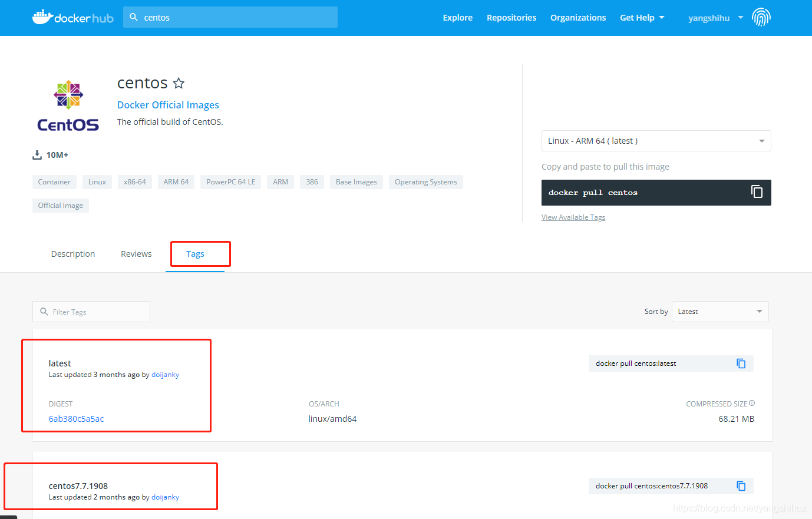Viewport: 812px width, 519px height.
Task: Click the compressed size info icon
Action: pos(752,403)
